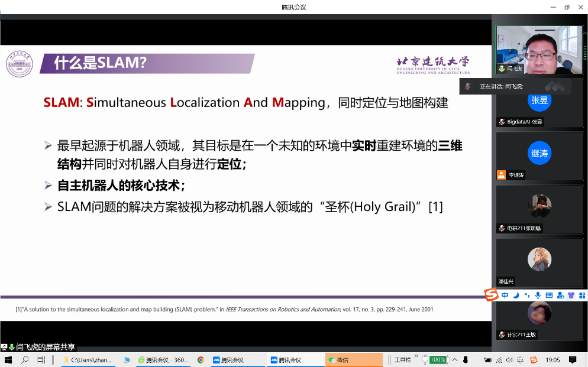Open Windows Task View from the taskbar
588x367 pixels.
[41, 360]
